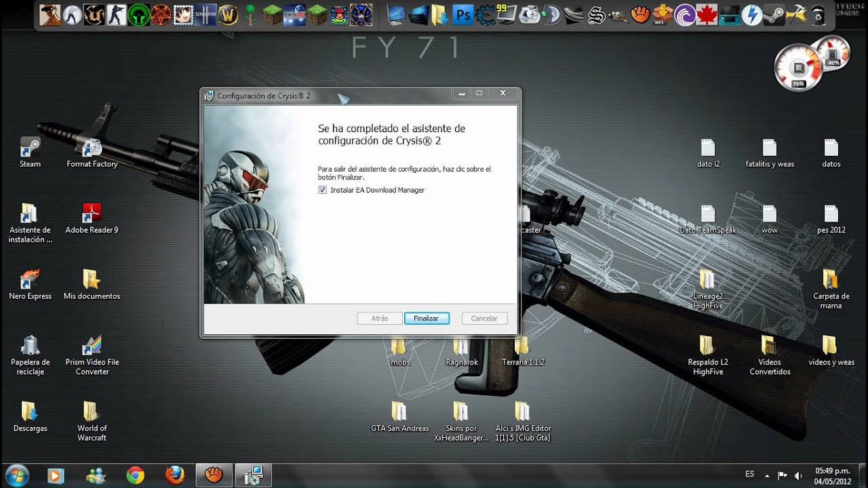Open Skins por XxHeadBanger folder
The height and width of the screenshot is (488, 868).
(x=461, y=422)
